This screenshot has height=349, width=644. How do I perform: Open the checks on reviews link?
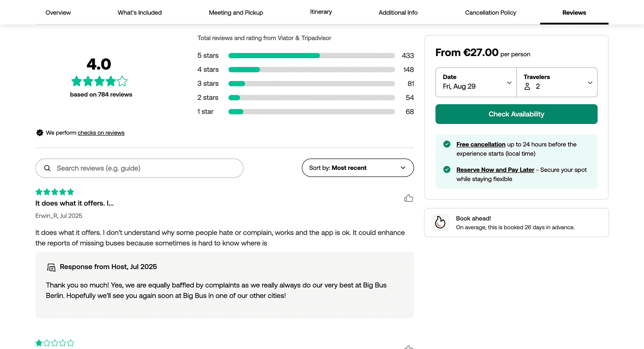101,133
